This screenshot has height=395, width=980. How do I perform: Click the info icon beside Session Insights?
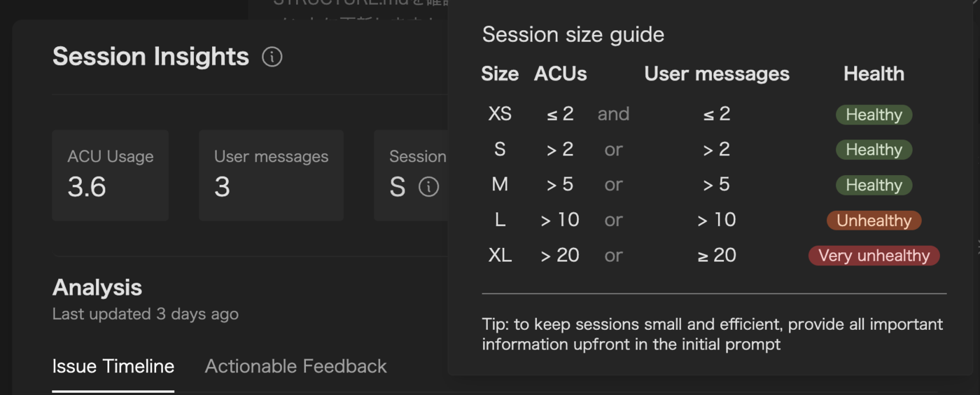pos(272,57)
